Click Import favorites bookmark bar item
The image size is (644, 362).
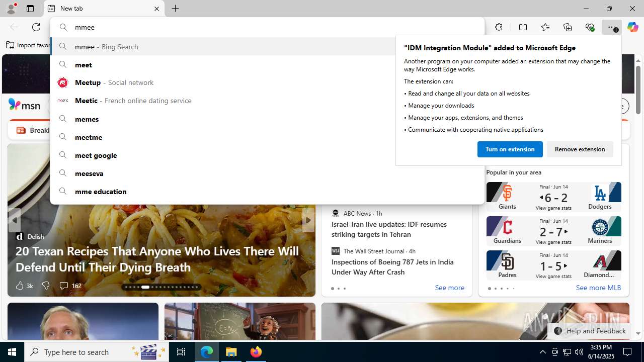click(28, 45)
